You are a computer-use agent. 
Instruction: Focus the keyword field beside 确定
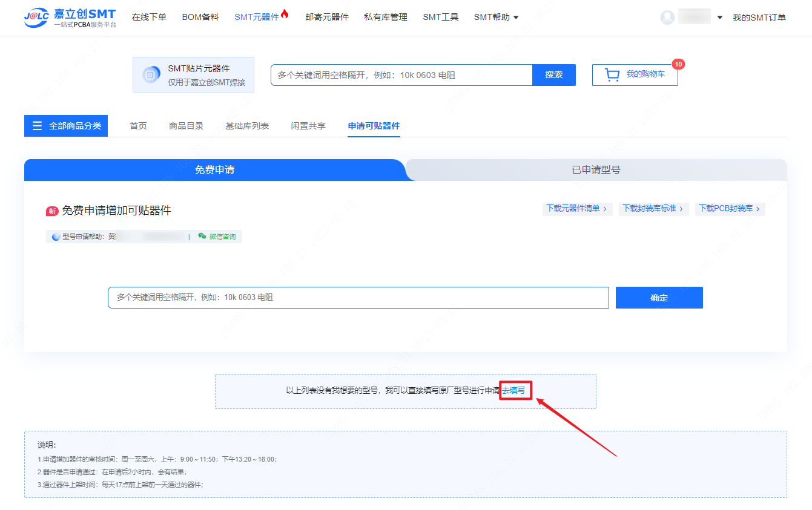358,298
